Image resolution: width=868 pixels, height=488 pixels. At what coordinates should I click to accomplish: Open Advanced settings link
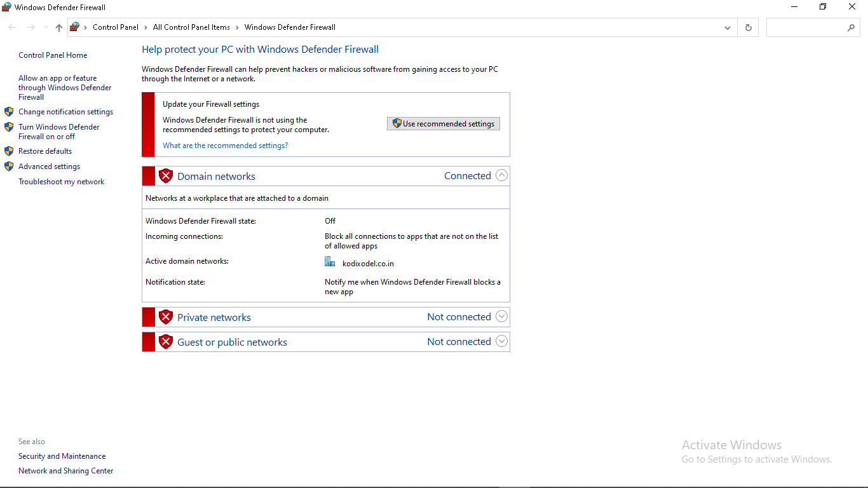pyautogui.click(x=49, y=166)
